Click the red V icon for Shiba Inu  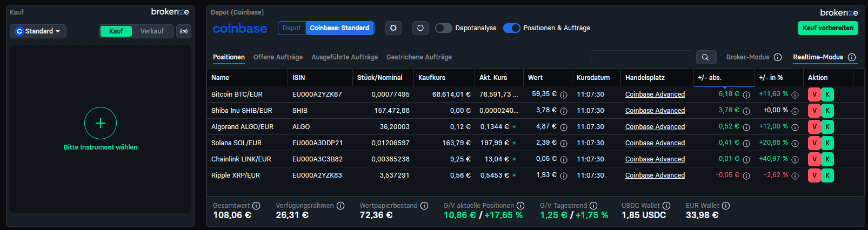(814, 111)
